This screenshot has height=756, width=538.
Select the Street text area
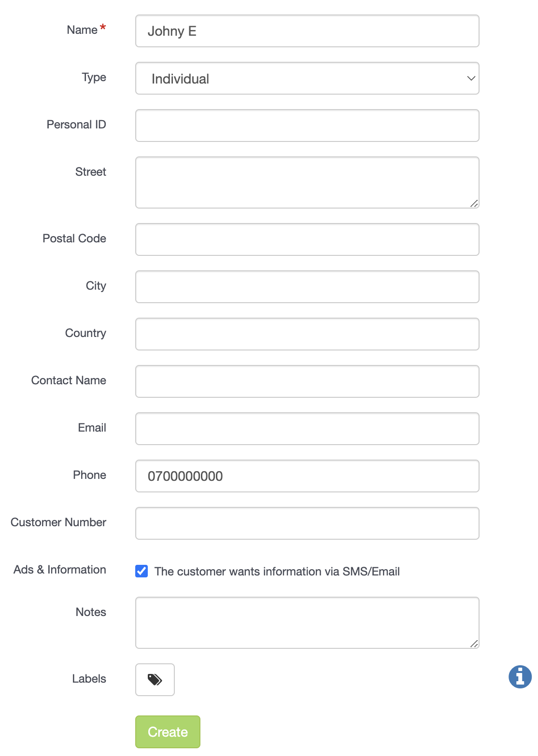307,182
